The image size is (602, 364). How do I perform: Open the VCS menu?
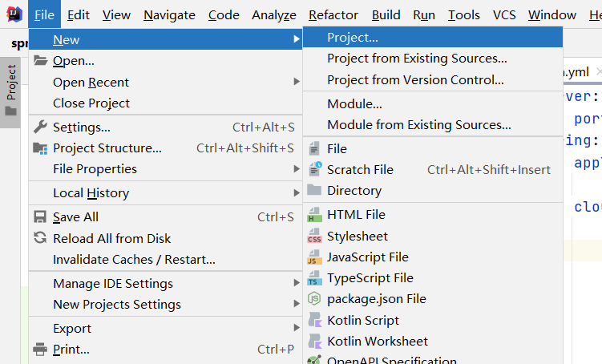click(504, 14)
